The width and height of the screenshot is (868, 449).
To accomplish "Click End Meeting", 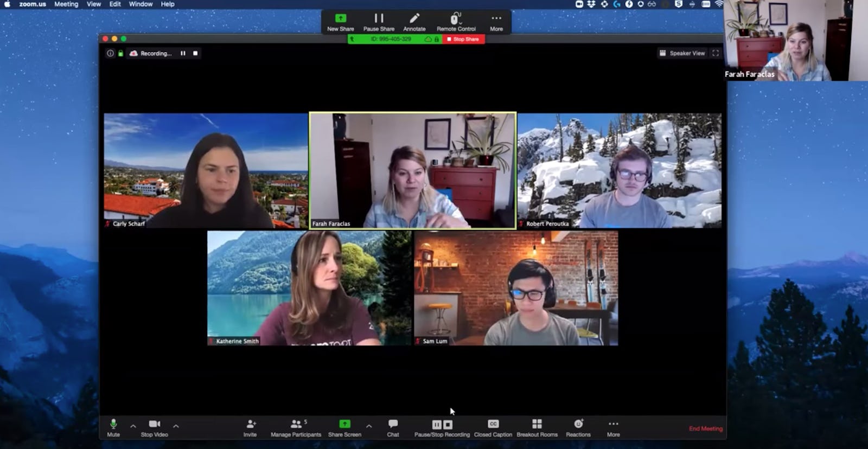I will coord(705,428).
